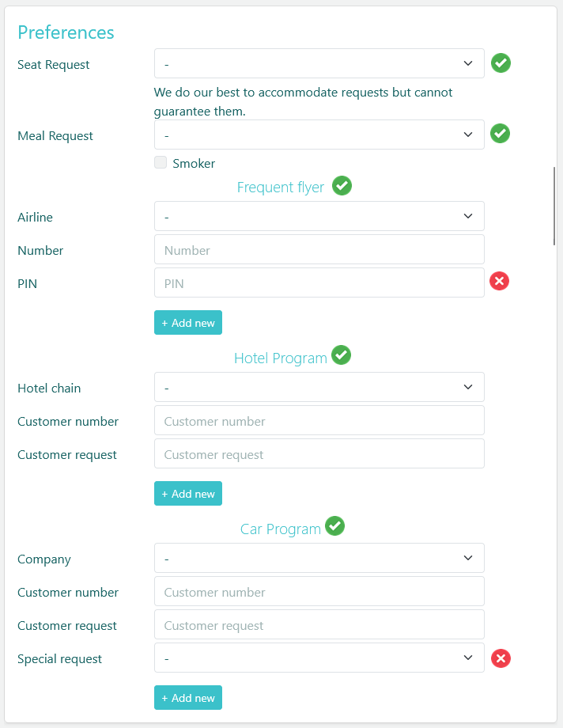Focus the frequent flyer Number field
The image size is (563, 728).
point(319,249)
